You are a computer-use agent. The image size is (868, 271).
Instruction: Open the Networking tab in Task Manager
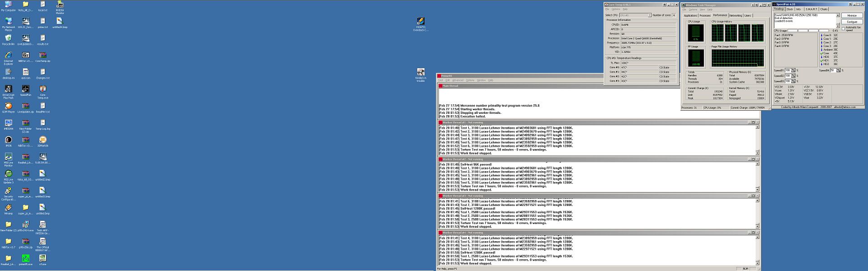[736, 16]
